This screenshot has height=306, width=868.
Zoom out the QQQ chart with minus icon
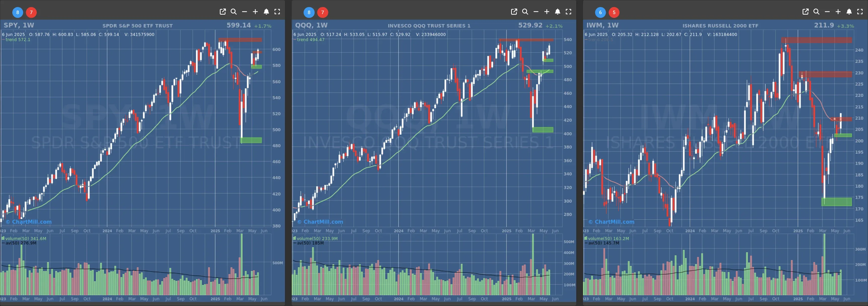coord(536,12)
